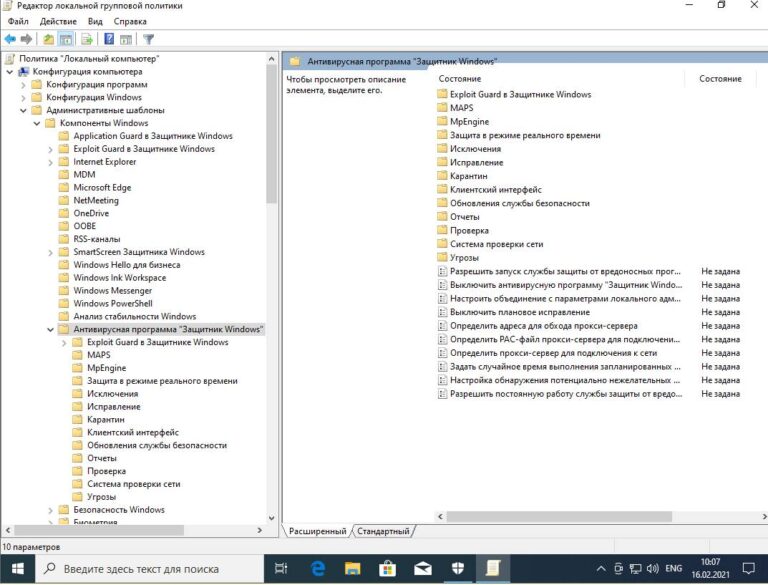
Task: Select Windows PowerShell in the tree
Action: [113, 303]
